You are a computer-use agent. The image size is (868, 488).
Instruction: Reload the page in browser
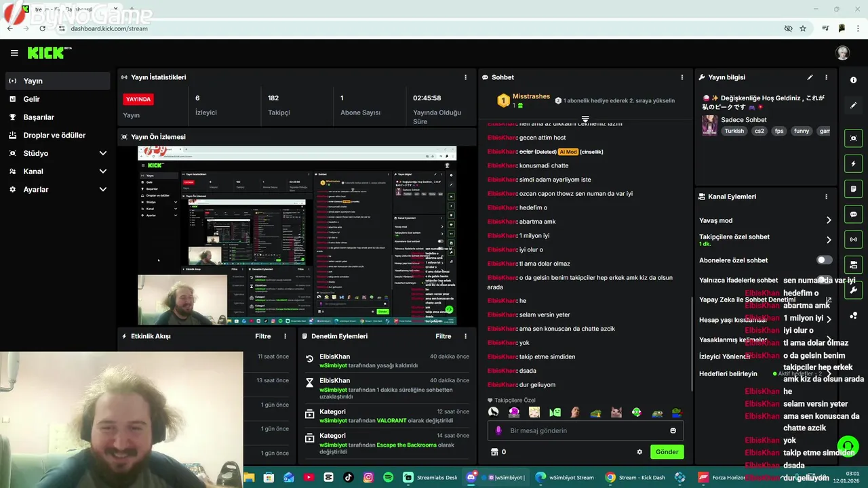(x=42, y=28)
